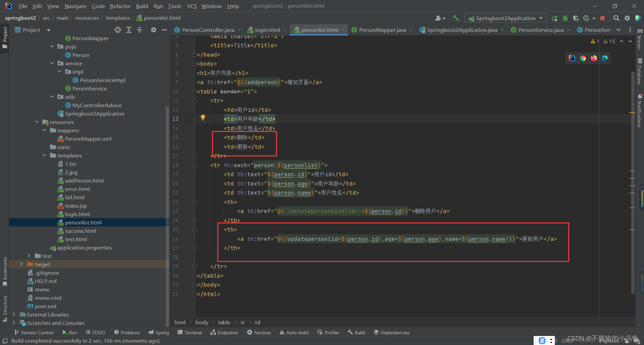Open page in Chrome browser icon
The image size is (644, 345).
coord(583,58)
